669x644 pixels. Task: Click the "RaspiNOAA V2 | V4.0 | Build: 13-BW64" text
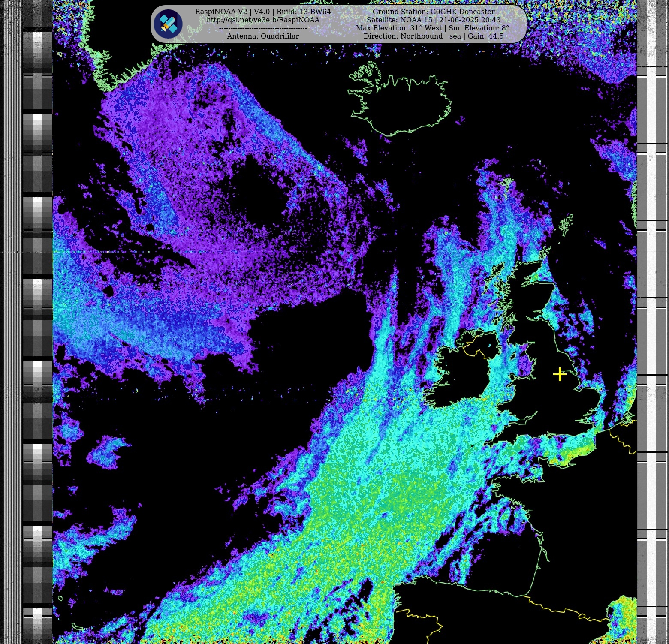[x=263, y=12]
